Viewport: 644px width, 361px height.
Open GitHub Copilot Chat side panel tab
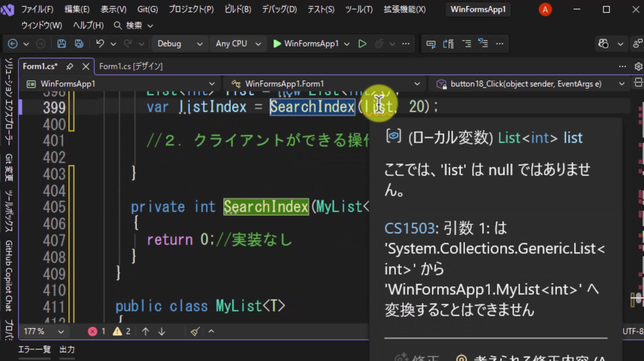pos(9,276)
